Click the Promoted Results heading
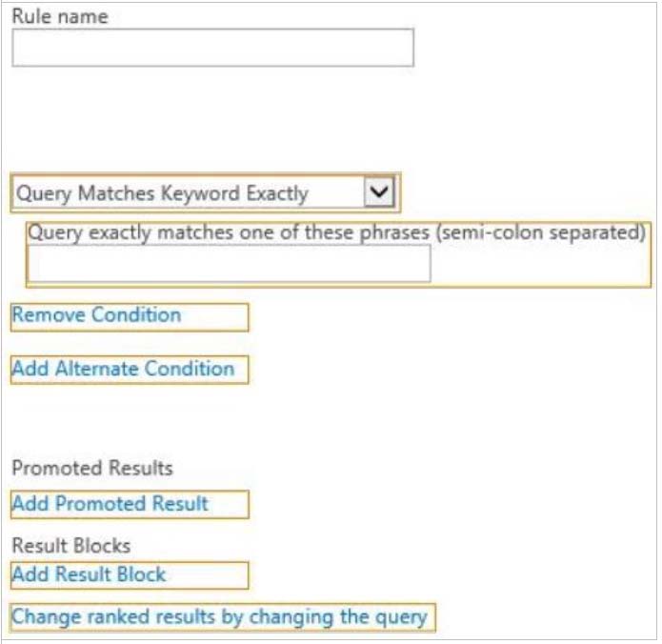This screenshot has width=662, height=644. click(x=91, y=469)
